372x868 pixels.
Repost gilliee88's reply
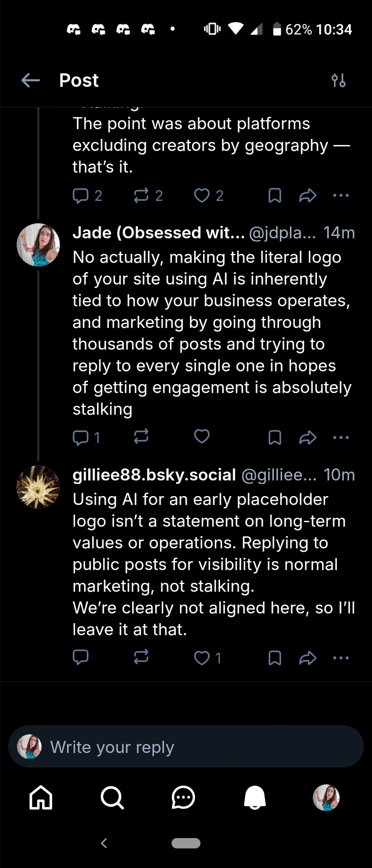coord(141,657)
